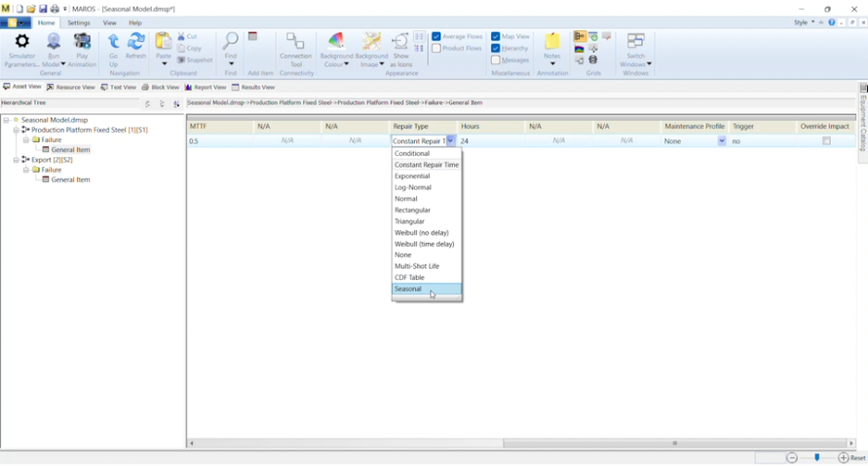
Task: Print using the printer icon
Action: (55, 9)
